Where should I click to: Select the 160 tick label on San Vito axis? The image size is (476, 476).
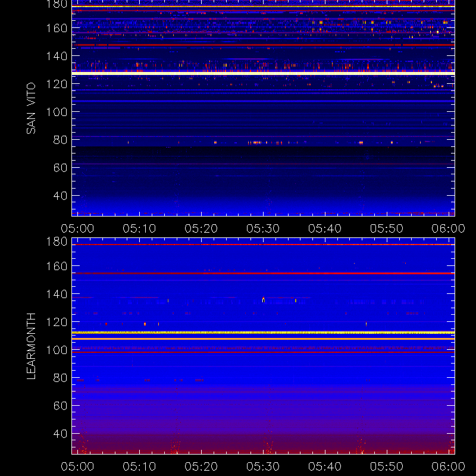(x=57, y=28)
